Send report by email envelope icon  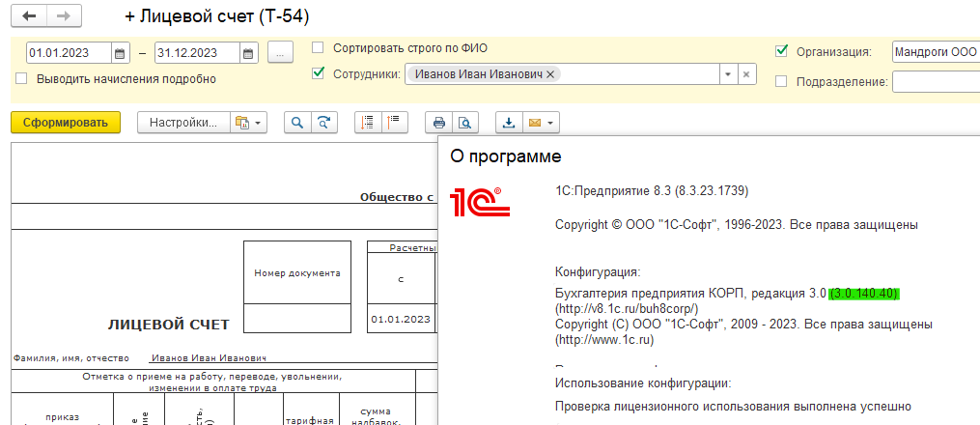pyautogui.click(x=542, y=123)
